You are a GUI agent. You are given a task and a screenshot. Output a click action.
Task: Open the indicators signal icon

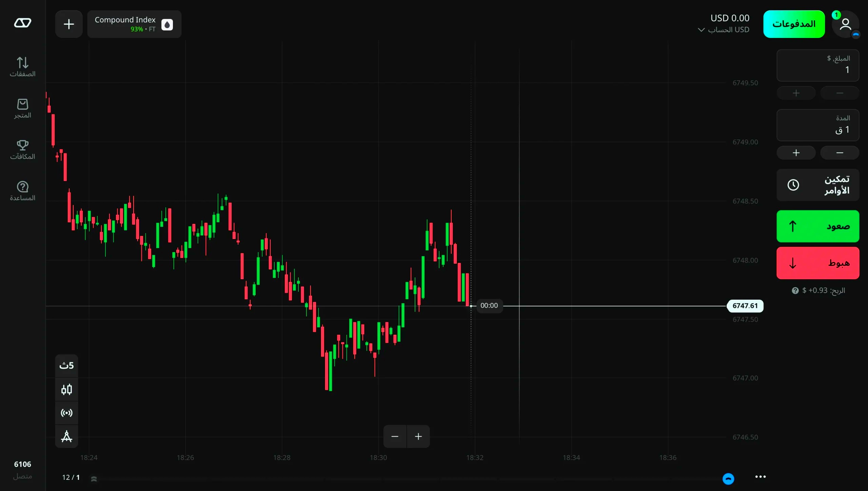(66, 413)
